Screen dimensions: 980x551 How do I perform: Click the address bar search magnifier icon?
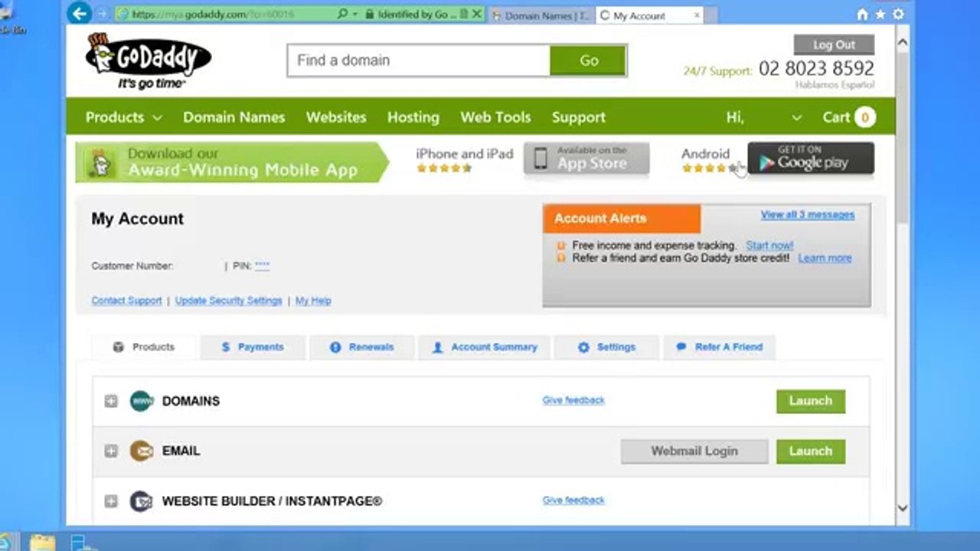tap(342, 15)
